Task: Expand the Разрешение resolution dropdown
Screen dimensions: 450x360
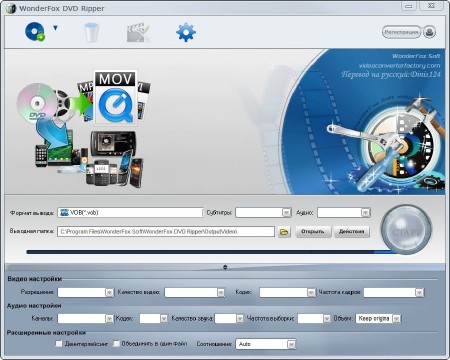Action: click(86, 292)
